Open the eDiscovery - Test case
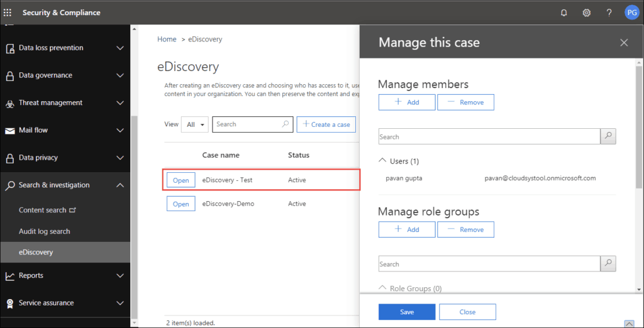644x328 pixels. tap(180, 180)
